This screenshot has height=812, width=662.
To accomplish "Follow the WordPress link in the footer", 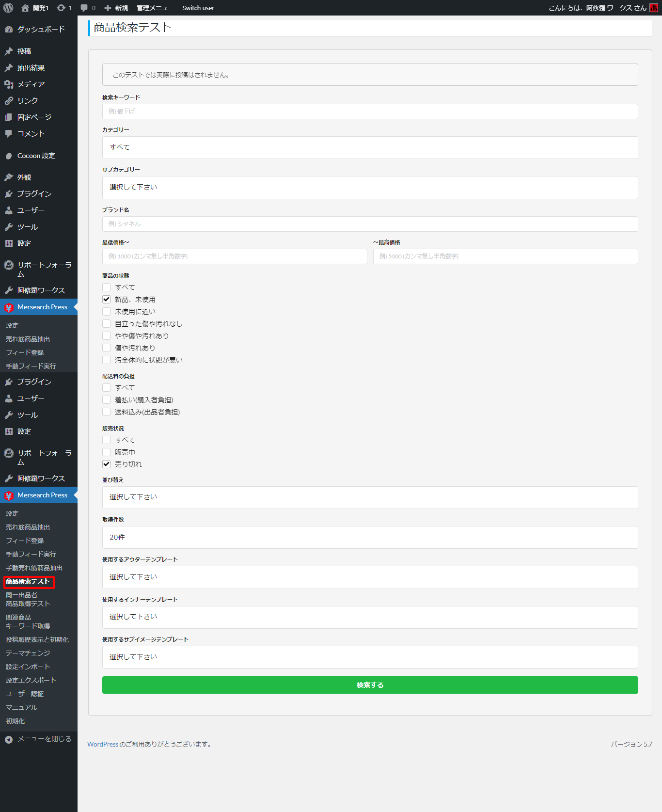I will coord(103,744).
